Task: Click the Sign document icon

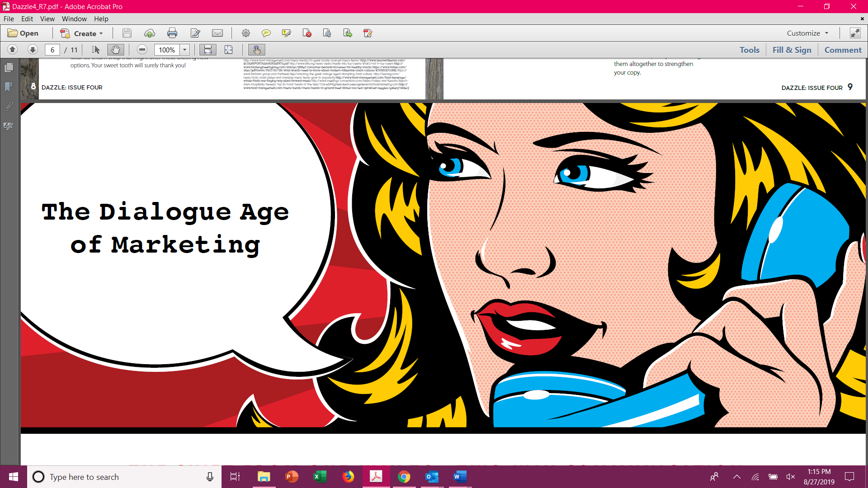Action: click(195, 33)
